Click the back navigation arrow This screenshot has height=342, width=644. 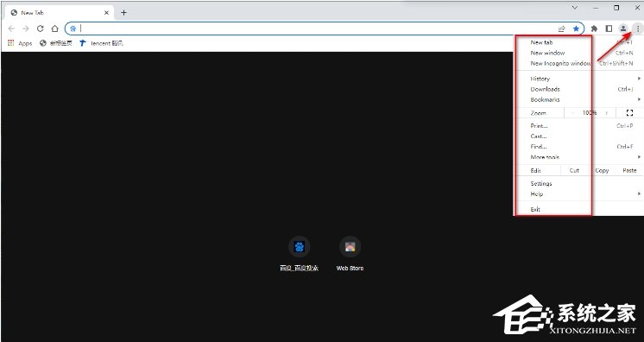[x=11, y=28]
